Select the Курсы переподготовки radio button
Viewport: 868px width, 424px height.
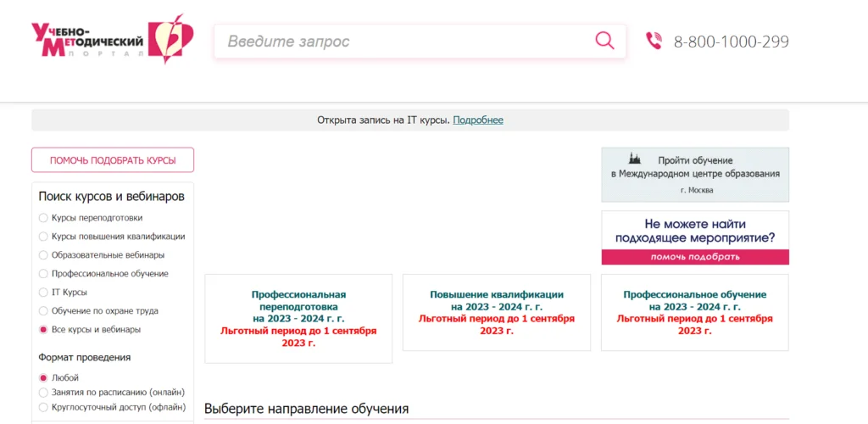43,218
